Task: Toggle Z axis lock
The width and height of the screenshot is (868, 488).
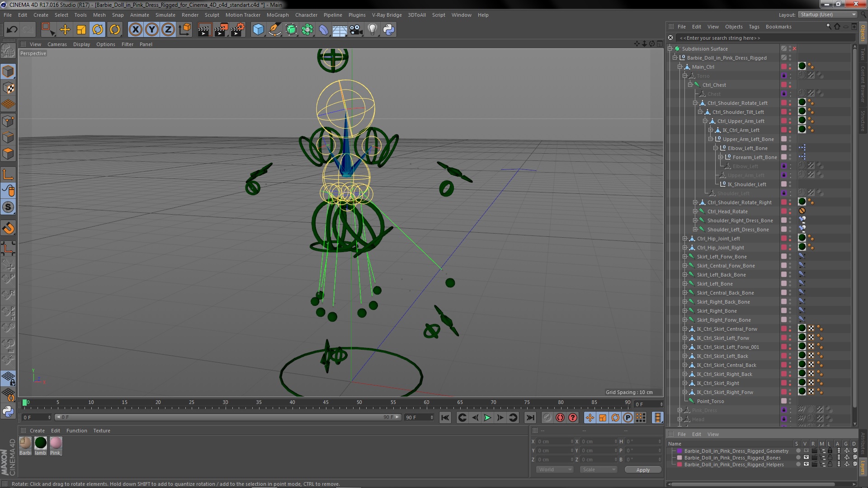Action: tap(168, 30)
